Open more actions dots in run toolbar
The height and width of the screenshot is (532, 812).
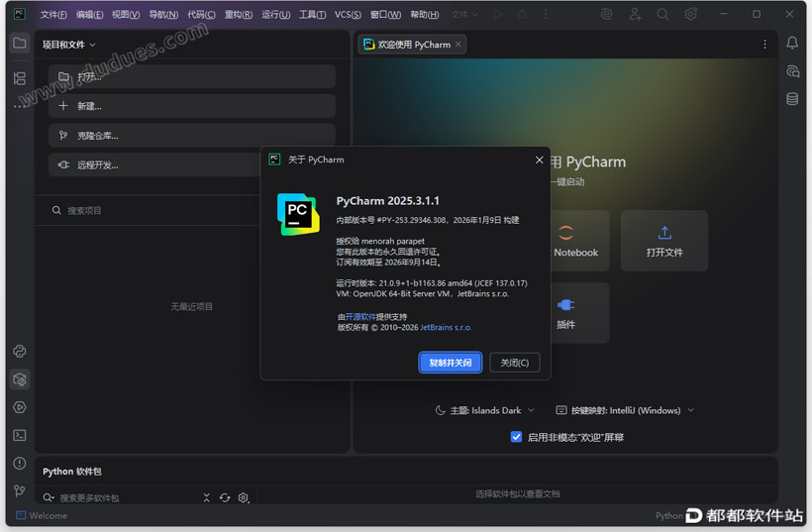point(546,15)
